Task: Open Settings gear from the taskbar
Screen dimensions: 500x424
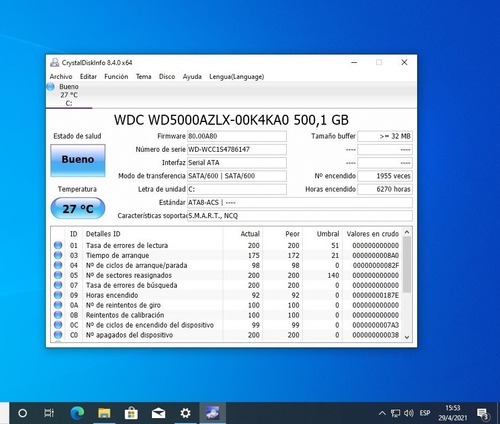Action: [x=185, y=413]
